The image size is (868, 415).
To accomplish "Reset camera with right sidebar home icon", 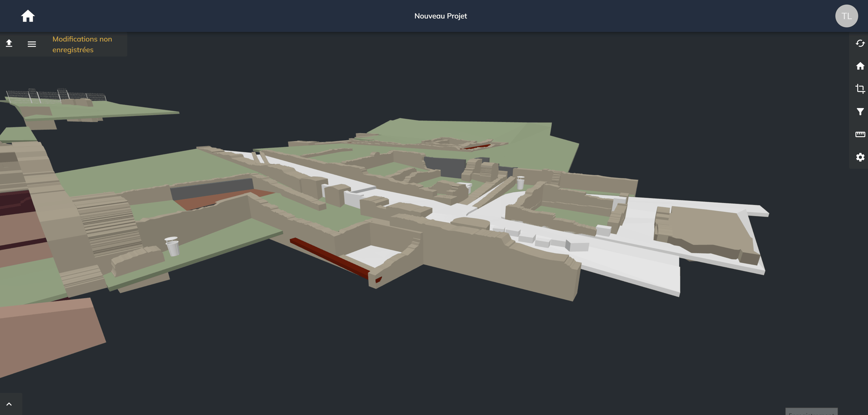I will 860,66.
